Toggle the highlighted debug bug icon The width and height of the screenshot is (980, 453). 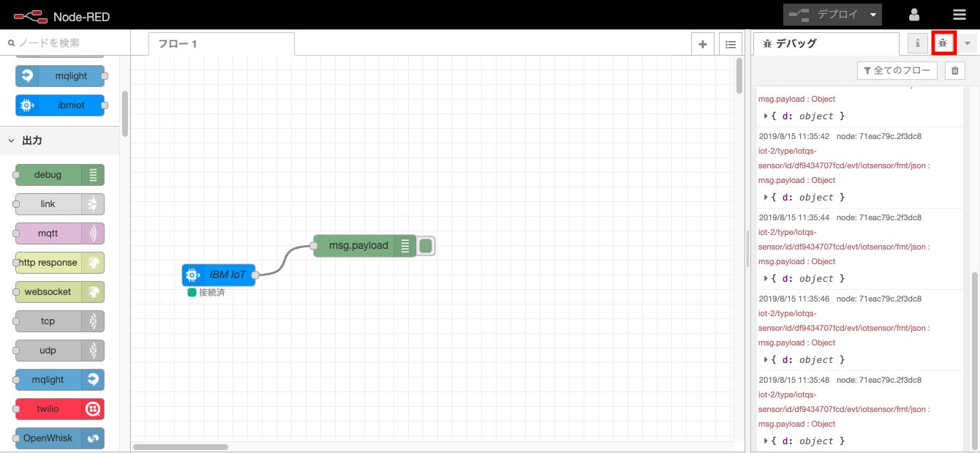pos(943,43)
